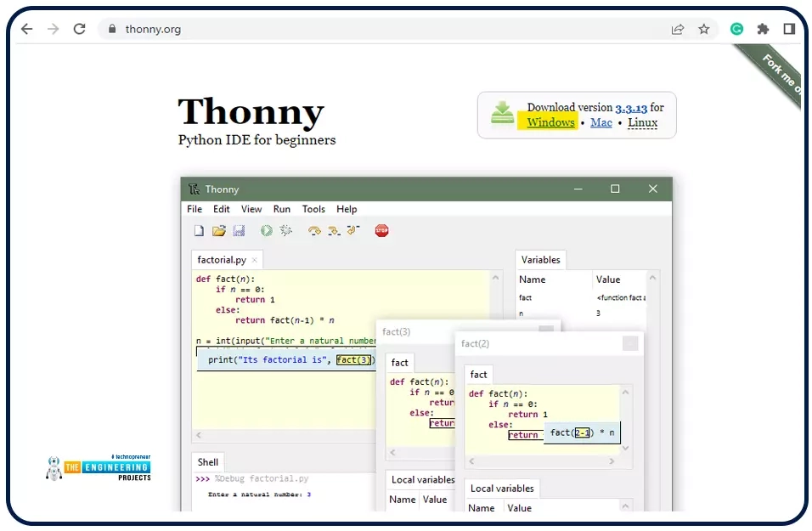Toggle the browser side panel icon
812x531 pixels.
pyautogui.click(x=789, y=29)
